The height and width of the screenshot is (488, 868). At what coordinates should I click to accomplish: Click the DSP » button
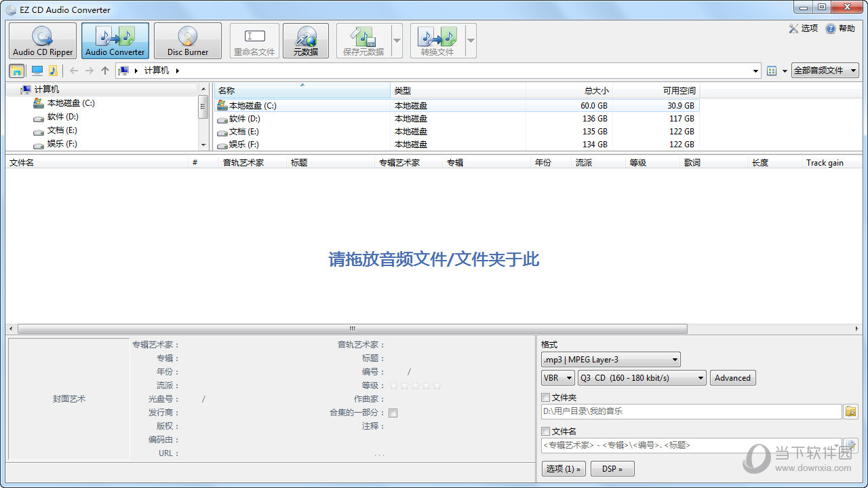point(612,469)
